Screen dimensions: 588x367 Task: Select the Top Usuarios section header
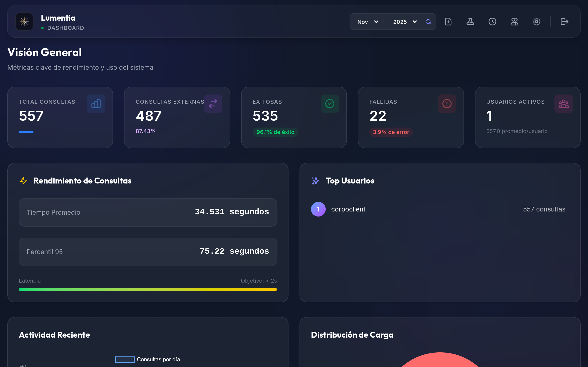[350, 181]
